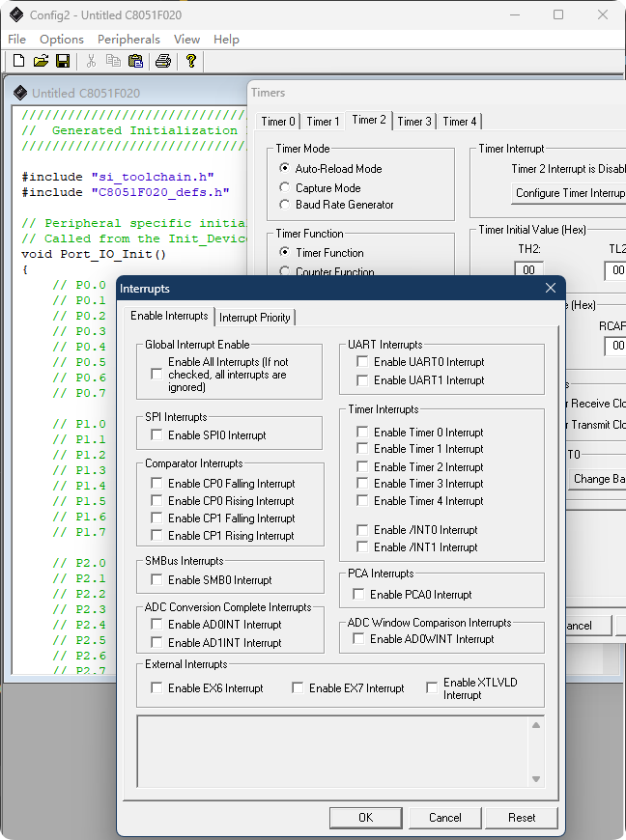Click Configure Timer Interrupt button

[x=568, y=193]
